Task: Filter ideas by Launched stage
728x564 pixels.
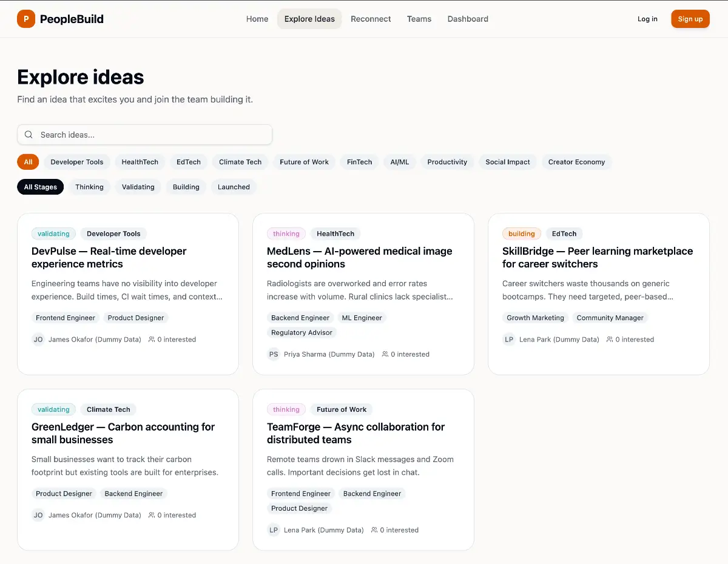Action: click(x=234, y=187)
